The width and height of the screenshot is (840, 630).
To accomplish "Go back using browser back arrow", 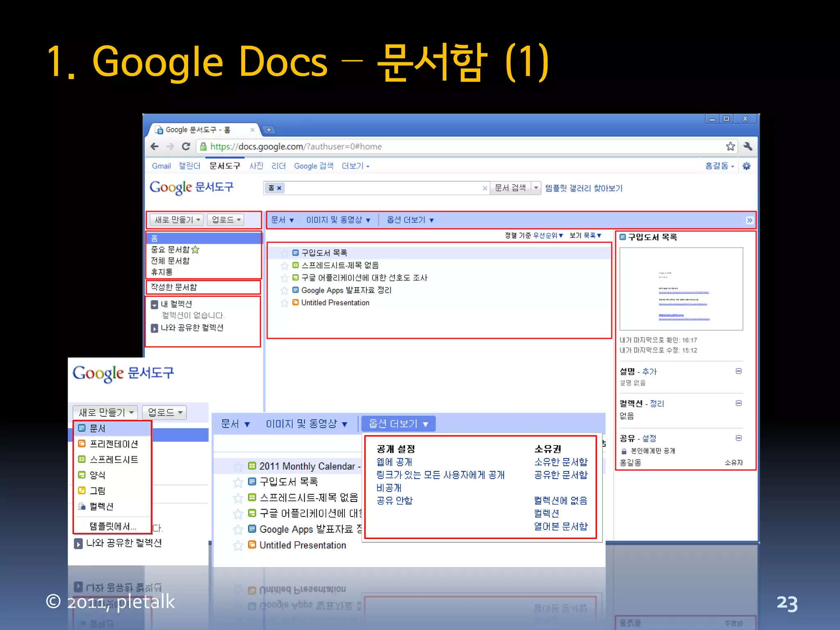I will (x=155, y=146).
